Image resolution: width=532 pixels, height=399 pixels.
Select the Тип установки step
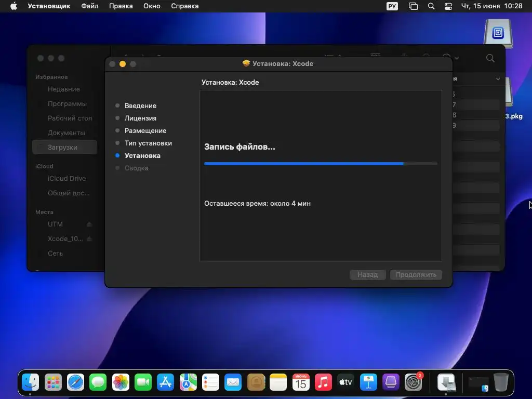pos(148,143)
